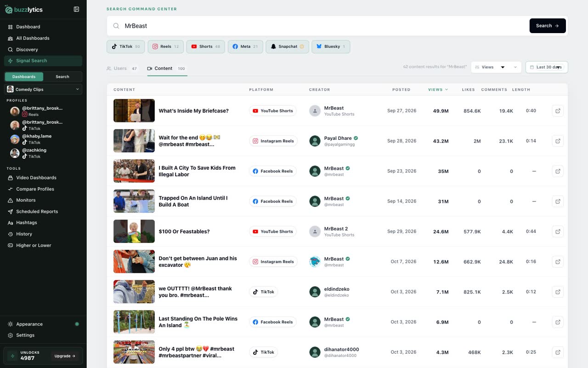Click the Upgrade button
This screenshot has width=588, height=368.
tap(65, 356)
